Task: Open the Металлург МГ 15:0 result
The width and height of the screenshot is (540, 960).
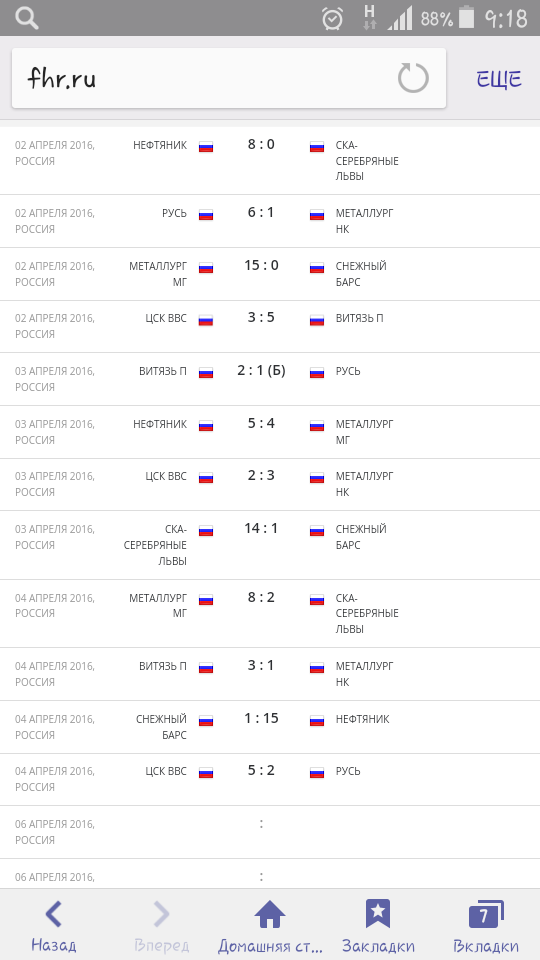Action: (x=261, y=265)
